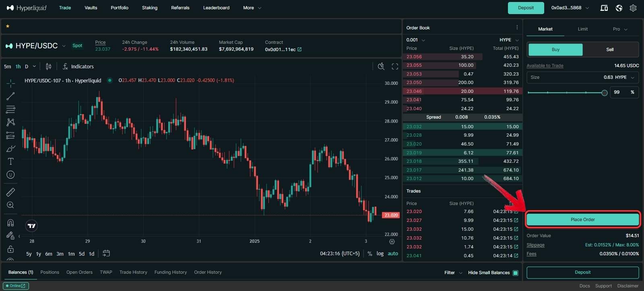Toggle Hide Small Balances checkbox
The image size is (644, 291).
tap(516, 273)
